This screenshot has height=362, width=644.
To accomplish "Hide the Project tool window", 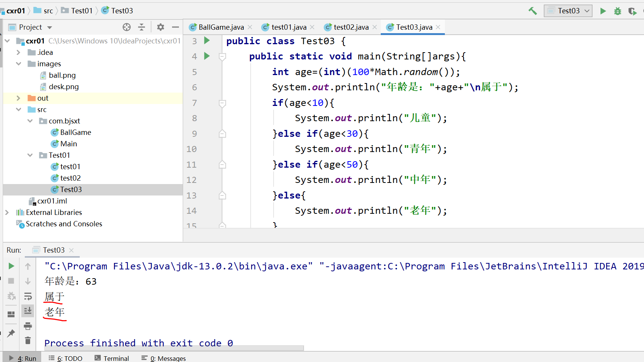I will pos(175,27).
